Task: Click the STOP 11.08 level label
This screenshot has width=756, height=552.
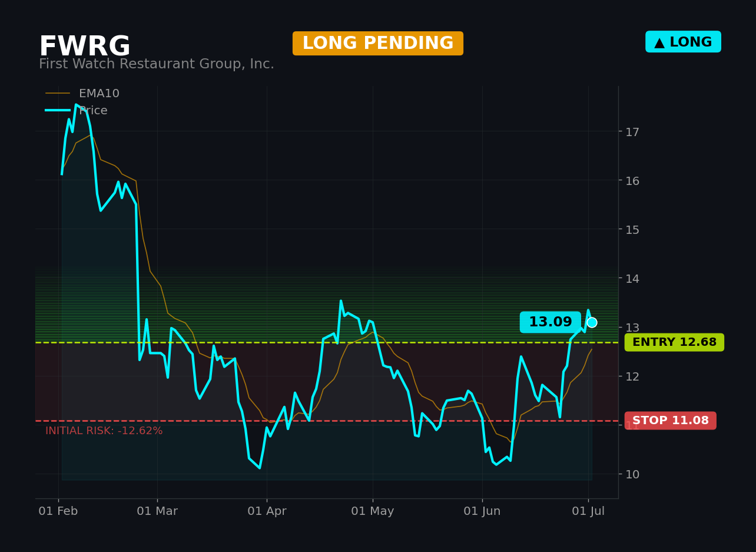Action: 671,421
